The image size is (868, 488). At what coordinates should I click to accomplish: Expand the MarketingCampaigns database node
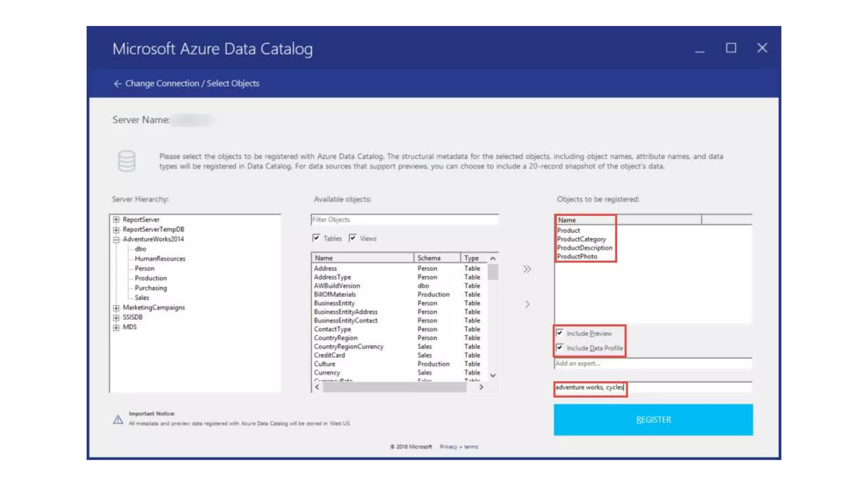click(116, 308)
